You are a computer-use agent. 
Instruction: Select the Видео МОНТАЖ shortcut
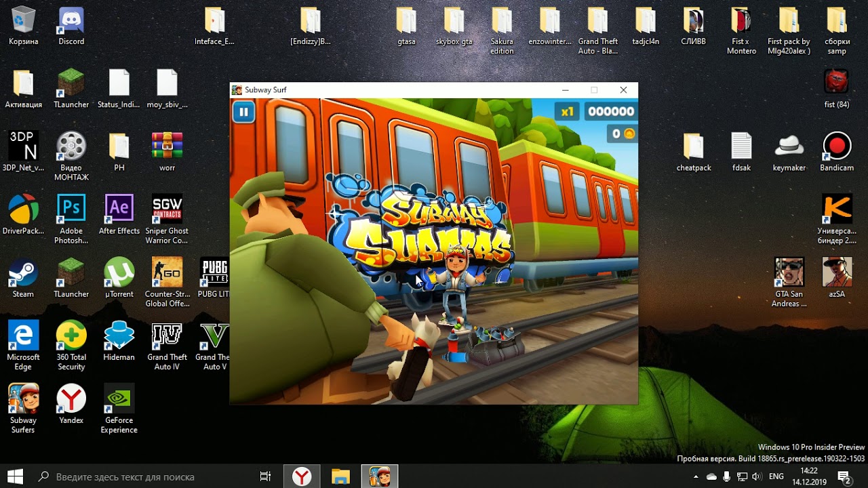click(71, 157)
